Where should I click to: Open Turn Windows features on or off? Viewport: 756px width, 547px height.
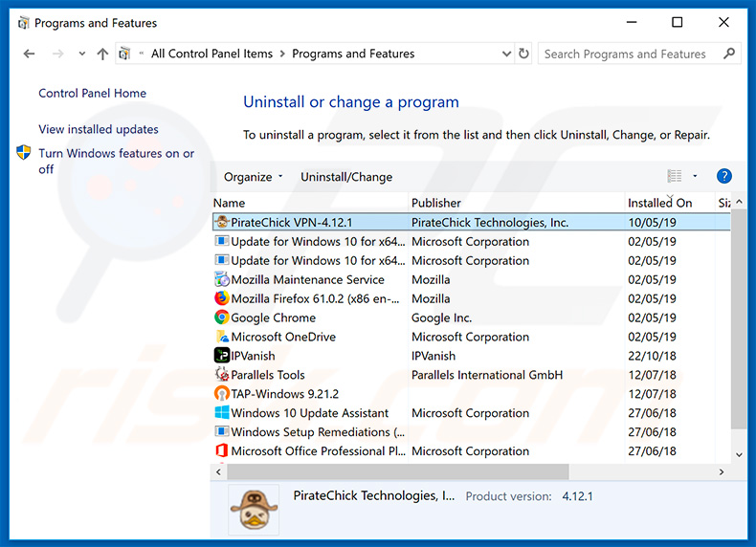(x=116, y=161)
